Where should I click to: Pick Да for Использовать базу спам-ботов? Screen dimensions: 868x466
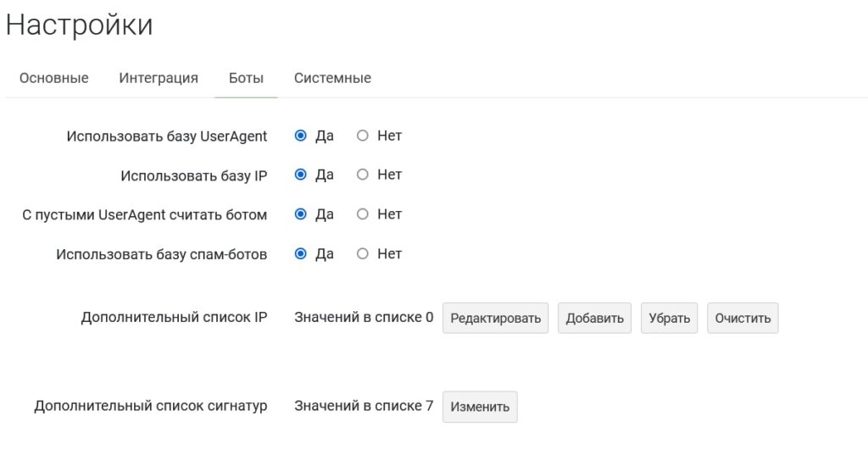(x=301, y=253)
